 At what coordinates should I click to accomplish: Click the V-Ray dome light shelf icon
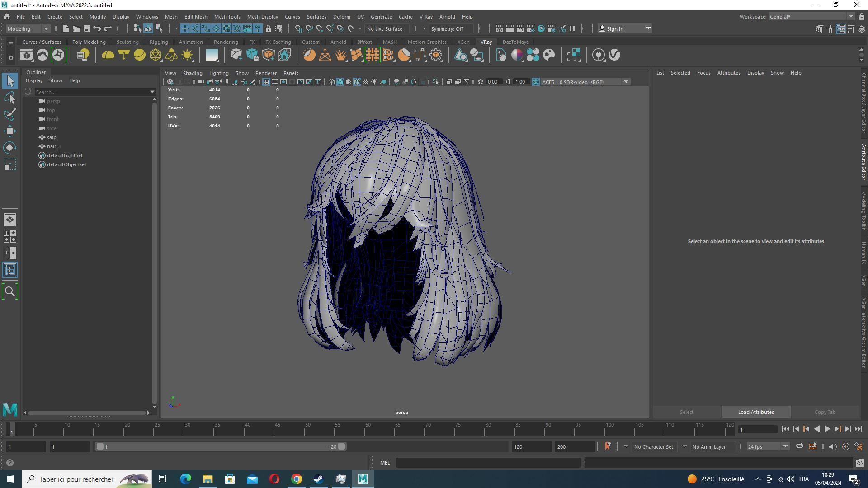coord(108,55)
